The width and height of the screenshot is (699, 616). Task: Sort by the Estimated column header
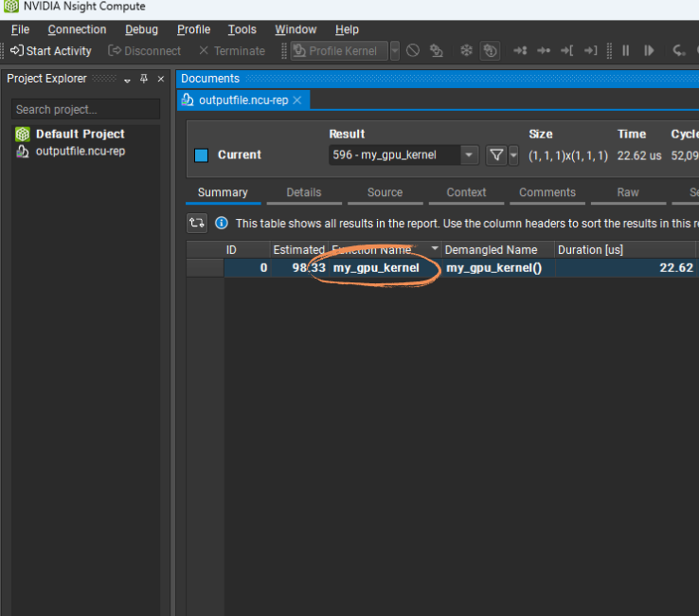click(299, 250)
